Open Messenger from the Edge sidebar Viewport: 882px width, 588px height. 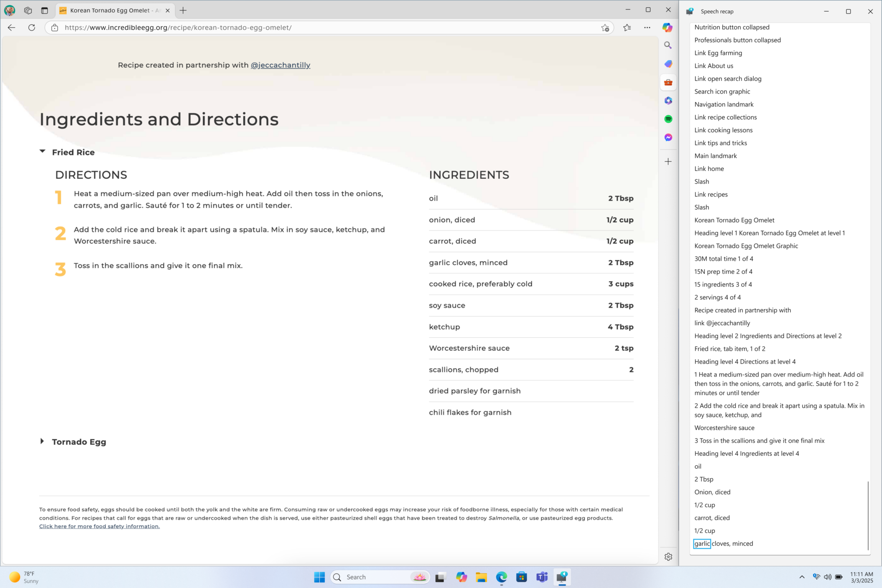coord(668,137)
